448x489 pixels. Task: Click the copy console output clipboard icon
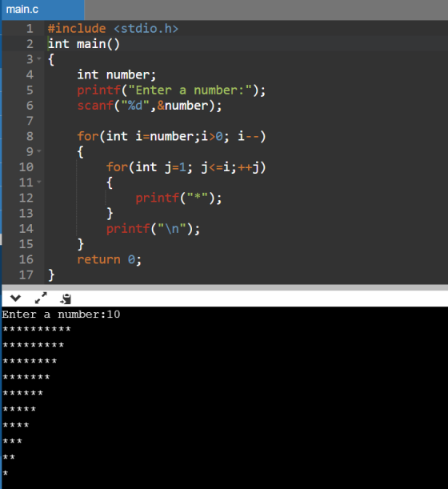pyautogui.click(x=66, y=299)
